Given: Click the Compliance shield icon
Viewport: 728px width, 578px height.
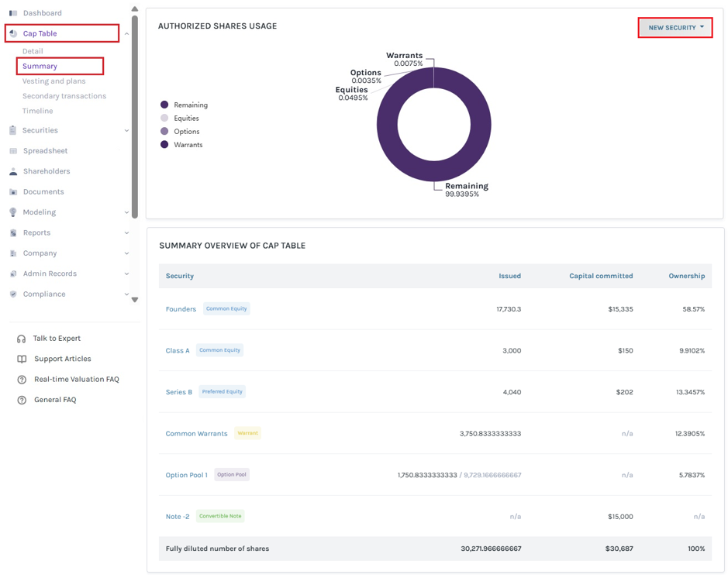Looking at the screenshot, I should tap(13, 294).
